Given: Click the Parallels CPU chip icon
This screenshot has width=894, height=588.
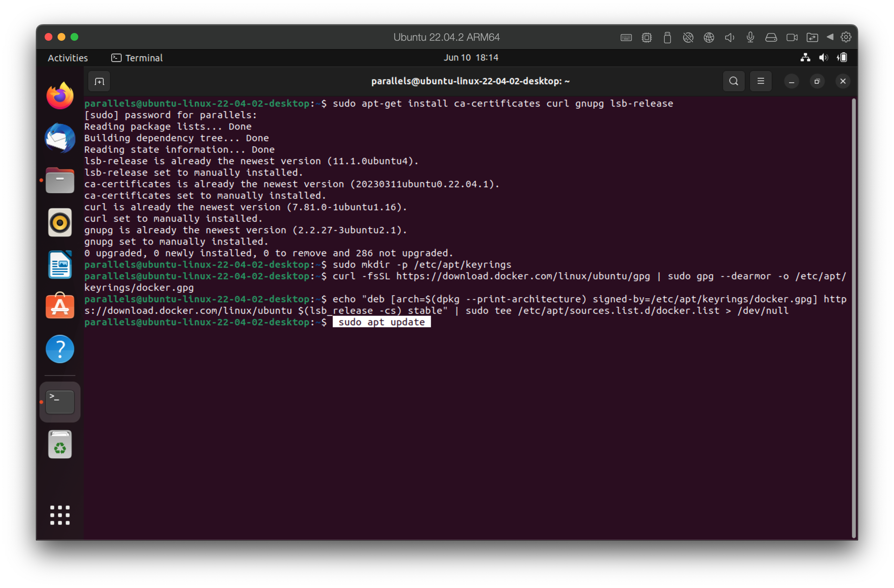Looking at the screenshot, I should pos(647,37).
